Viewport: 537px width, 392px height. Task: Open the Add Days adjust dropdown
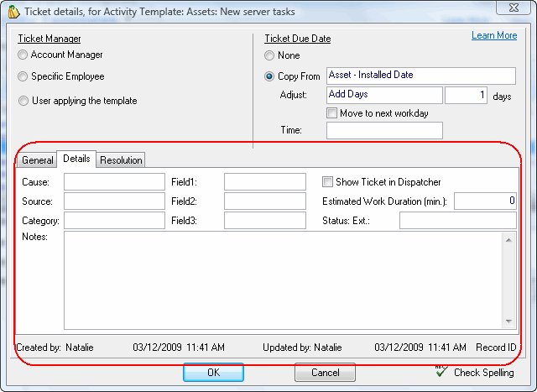[x=384, y=96]
